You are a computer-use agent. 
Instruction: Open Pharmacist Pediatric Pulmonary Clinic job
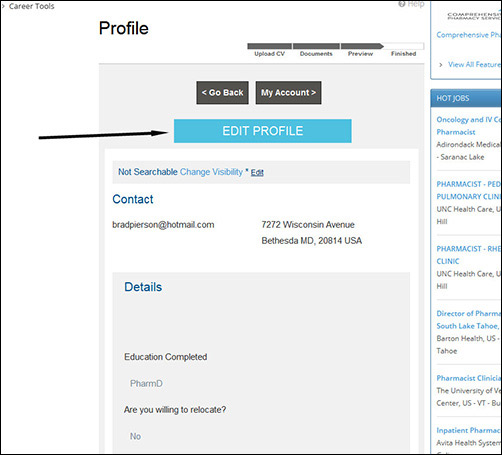tap(468, 190)
